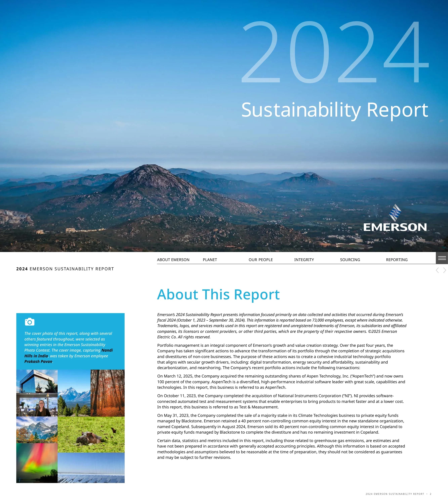Viewport: 448px width, 504px height.
Task: Select the mountains with fall trees photo
Action: click(x=37, y=430)
